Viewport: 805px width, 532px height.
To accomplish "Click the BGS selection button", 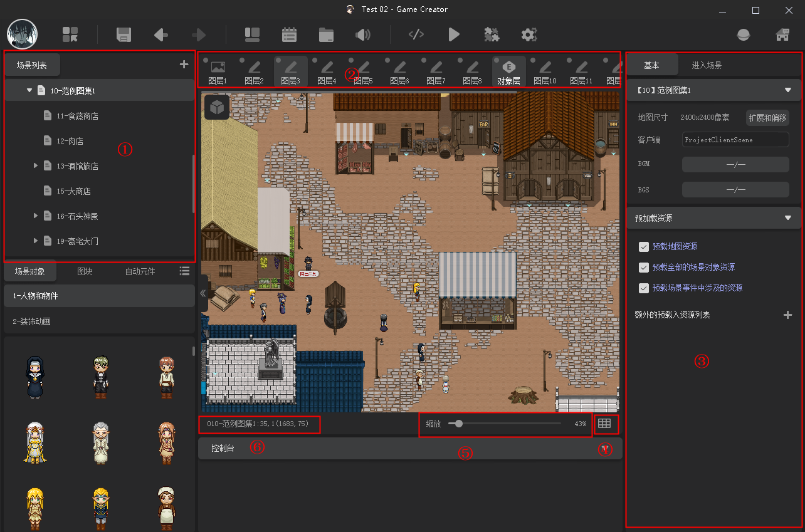I will coord(735,189).
